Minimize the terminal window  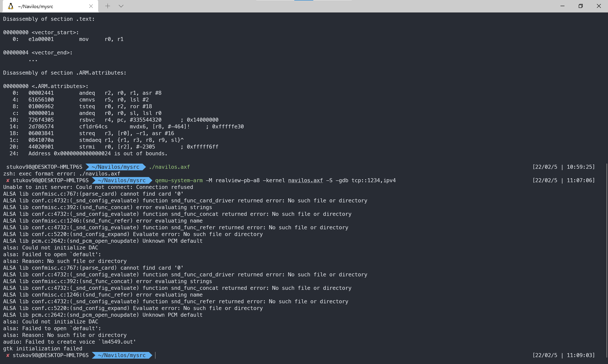(x=562, y=6)
